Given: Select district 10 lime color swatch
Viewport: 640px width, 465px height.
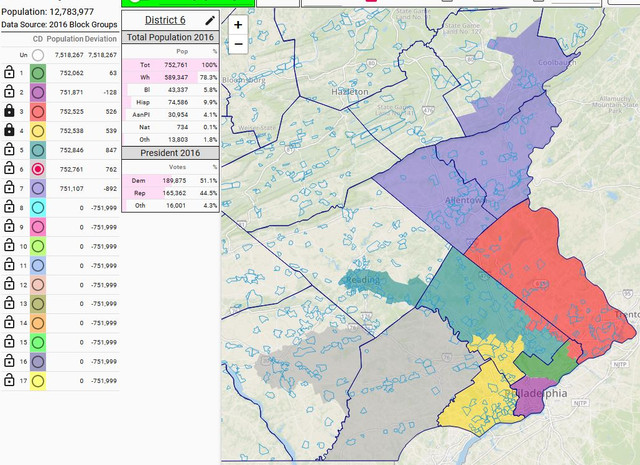Looking at the screenshot, I should (x=38, y=246).
